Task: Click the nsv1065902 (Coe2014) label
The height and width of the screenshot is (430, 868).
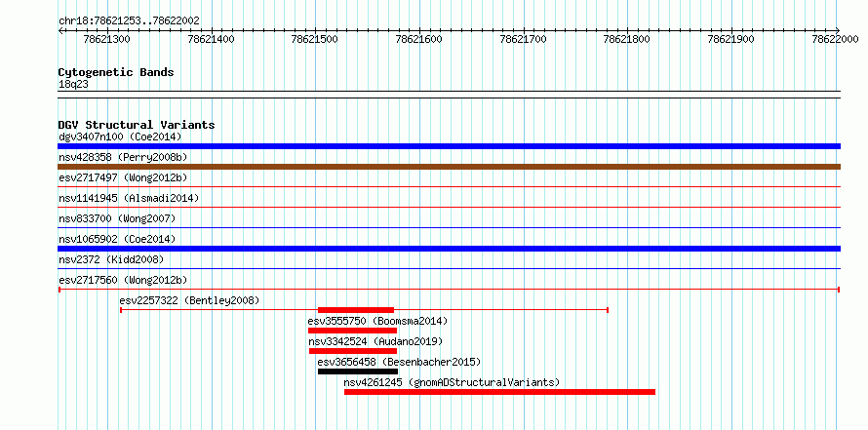Action: 117,239
